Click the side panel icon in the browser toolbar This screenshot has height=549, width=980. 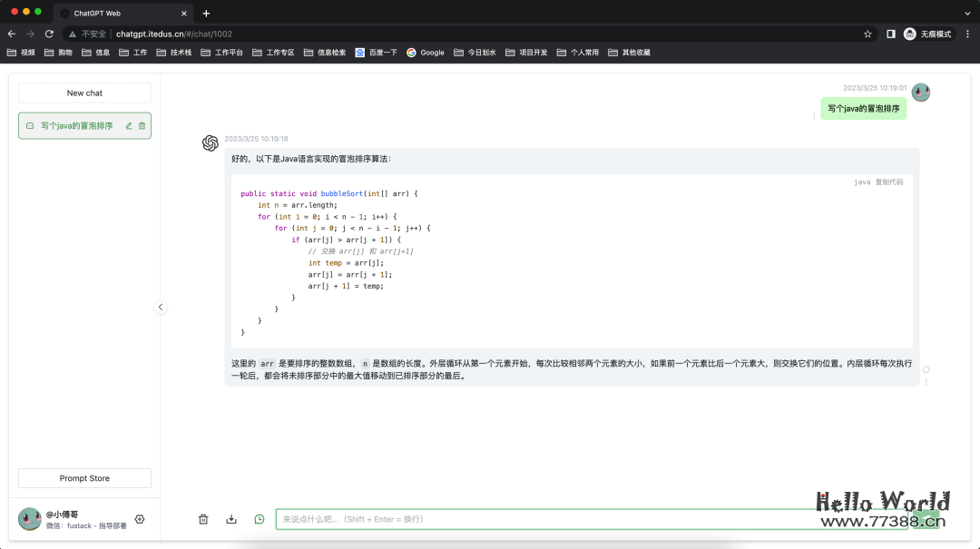pos(890,33)
